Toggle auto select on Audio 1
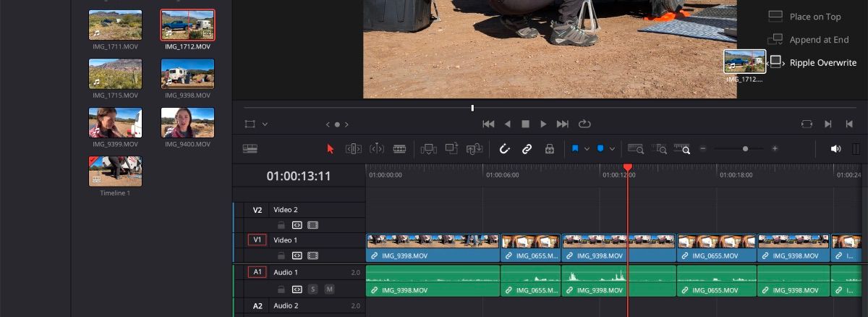The height and width of the screenshot is (317, 868). tap(297, 289)
